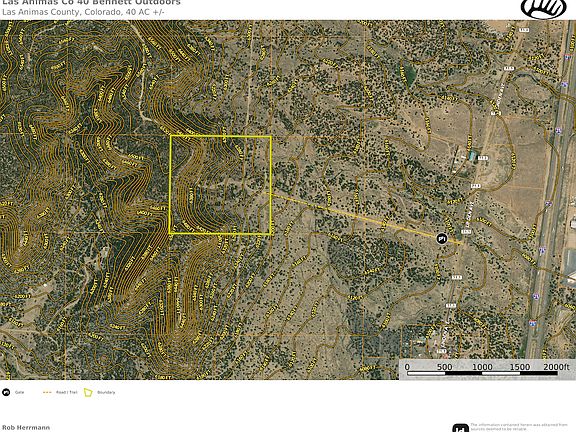Viewport: 576px width, 432px height.
Task: Click the dashed Road / Trail legend symbol
Action: pos(47,392)
